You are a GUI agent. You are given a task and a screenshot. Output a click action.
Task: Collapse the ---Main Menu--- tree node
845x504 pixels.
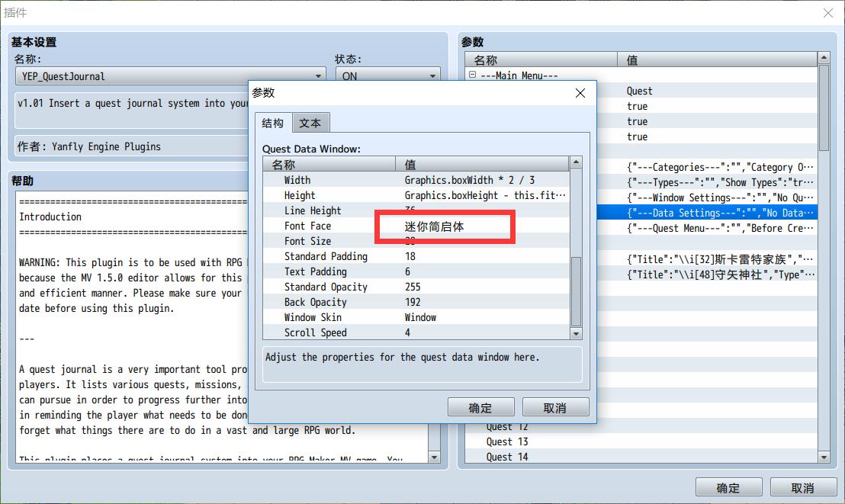pos(473,75)
